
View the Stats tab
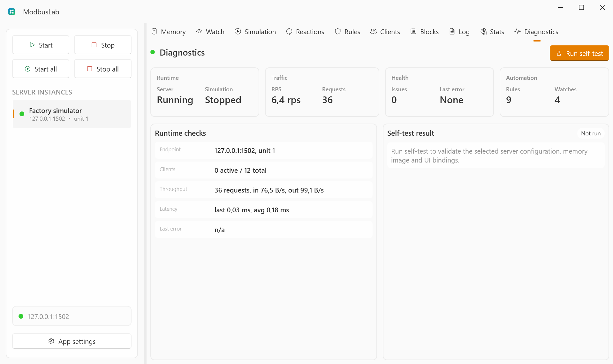[x=492, y=32]
